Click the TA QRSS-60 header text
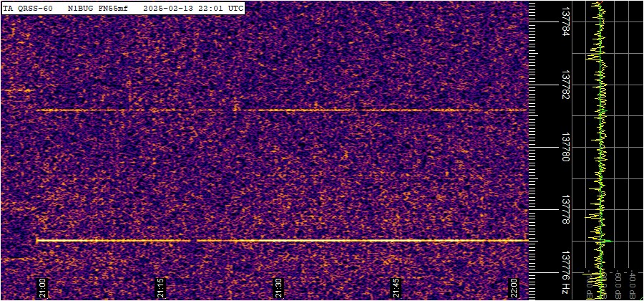This screenshot has height=301, width=644. 28,8
